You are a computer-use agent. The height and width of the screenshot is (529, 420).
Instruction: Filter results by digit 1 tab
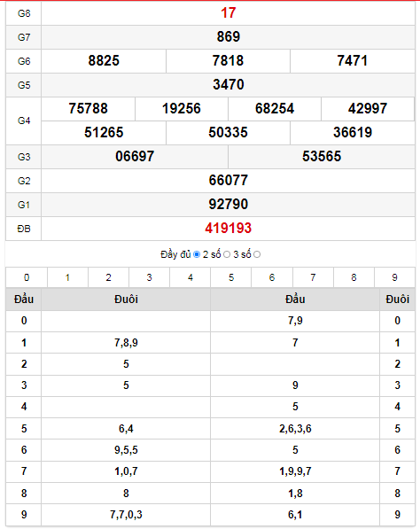coord(68,277)
